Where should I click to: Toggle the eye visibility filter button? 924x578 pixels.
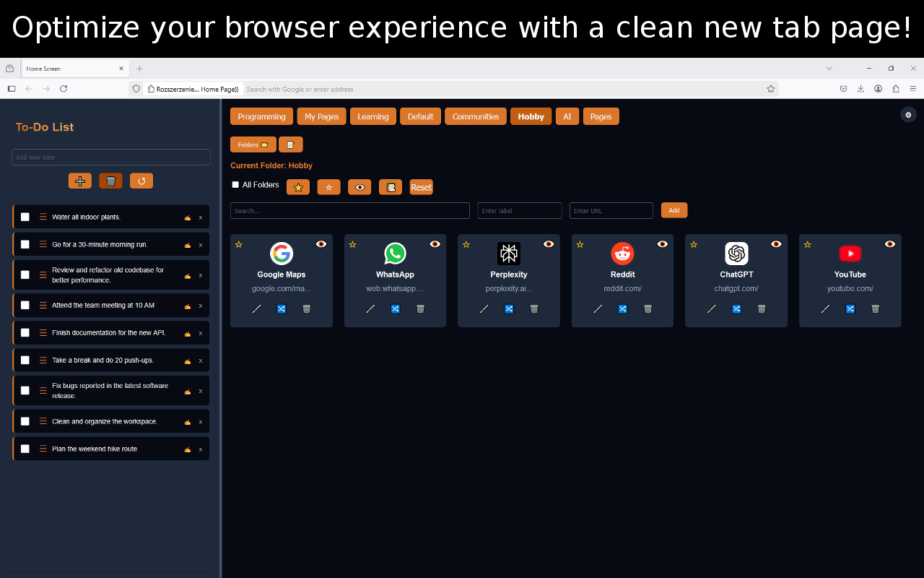(359, 187)
